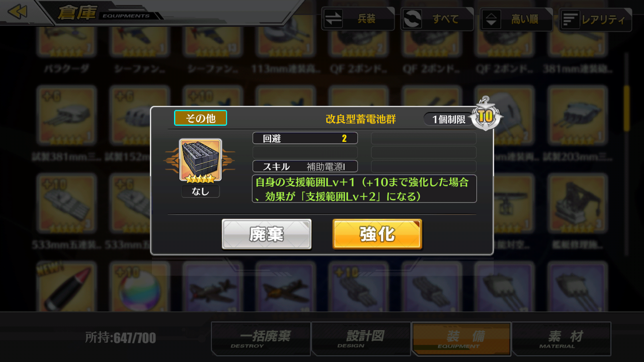Select the NEW red-tipped shell item
Viewport: 644px width, 362px height.
point(65,288)
